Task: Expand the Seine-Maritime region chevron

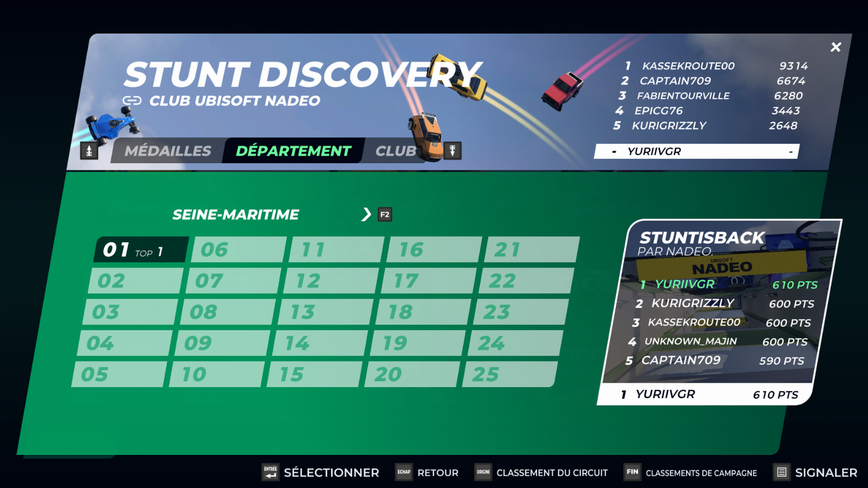Action: 366,215
